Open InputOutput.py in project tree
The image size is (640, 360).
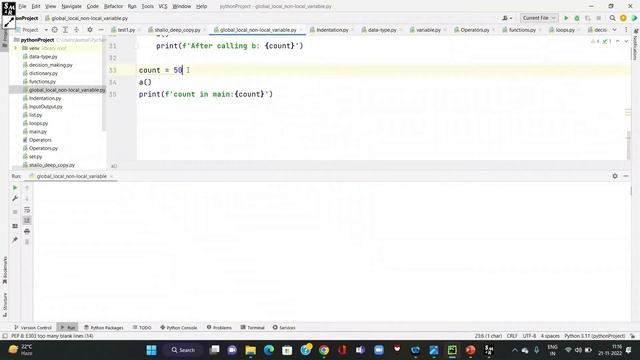coord(46,107)
